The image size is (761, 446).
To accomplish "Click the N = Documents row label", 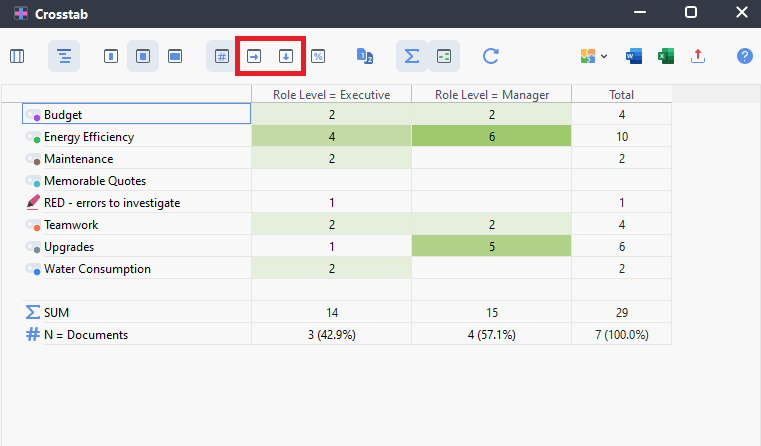I will pos(86,335).
